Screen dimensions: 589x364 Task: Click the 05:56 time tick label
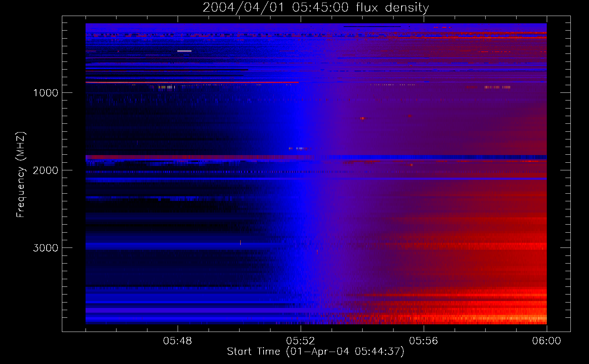(x=424, y=341)
